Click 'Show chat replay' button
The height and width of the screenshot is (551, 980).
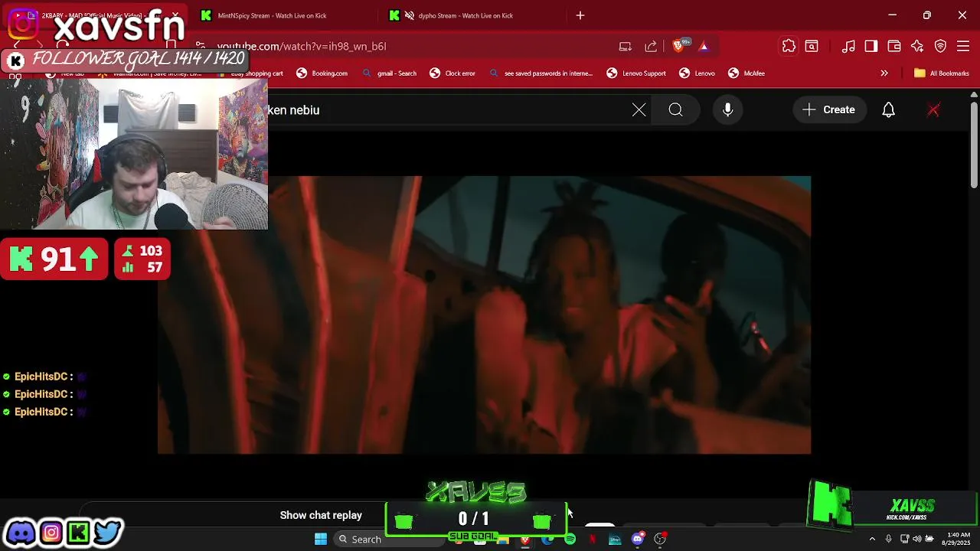(x=321, y=515)
